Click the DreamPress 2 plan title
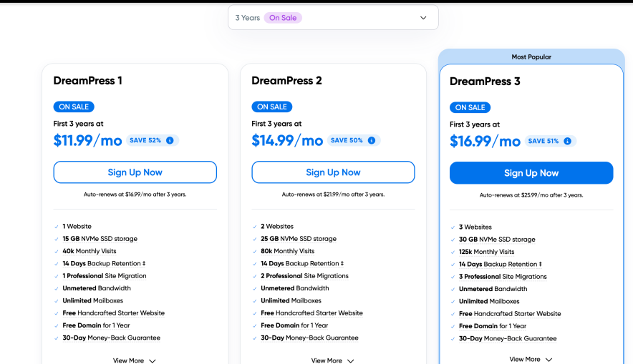This screenshot has height=364, width=633. [x=286, y=81]
